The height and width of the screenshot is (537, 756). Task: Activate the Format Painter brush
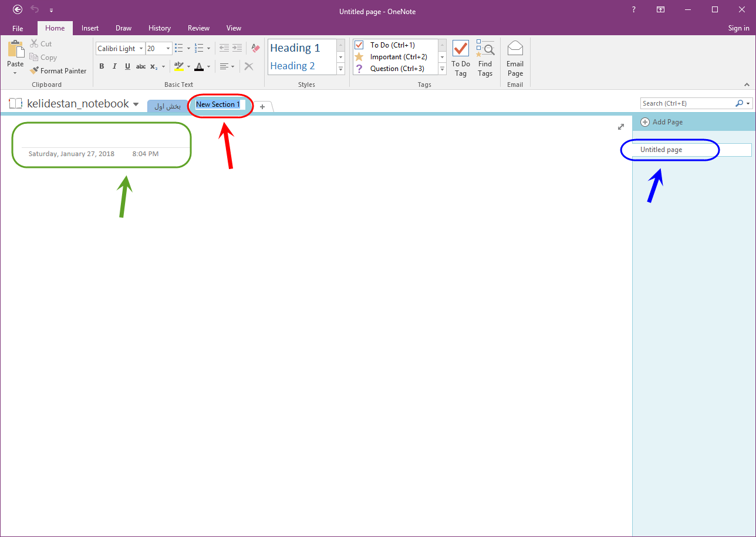[58, 71]
